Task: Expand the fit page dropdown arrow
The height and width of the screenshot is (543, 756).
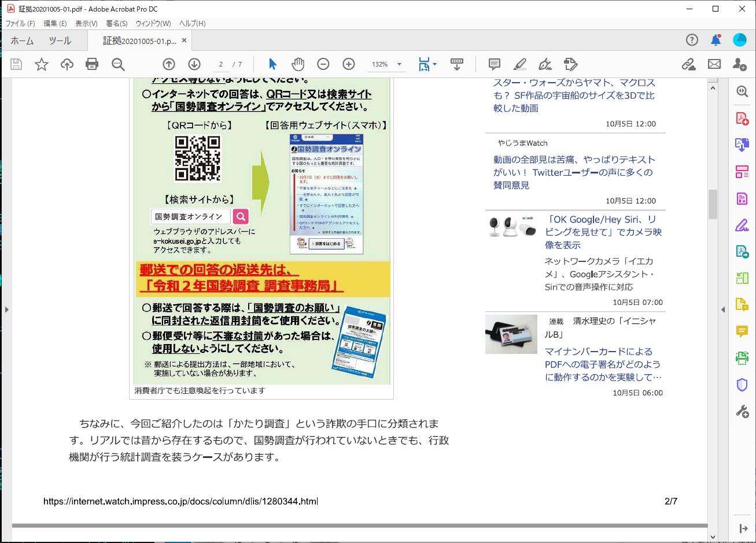Action: (x=434, y=64)
